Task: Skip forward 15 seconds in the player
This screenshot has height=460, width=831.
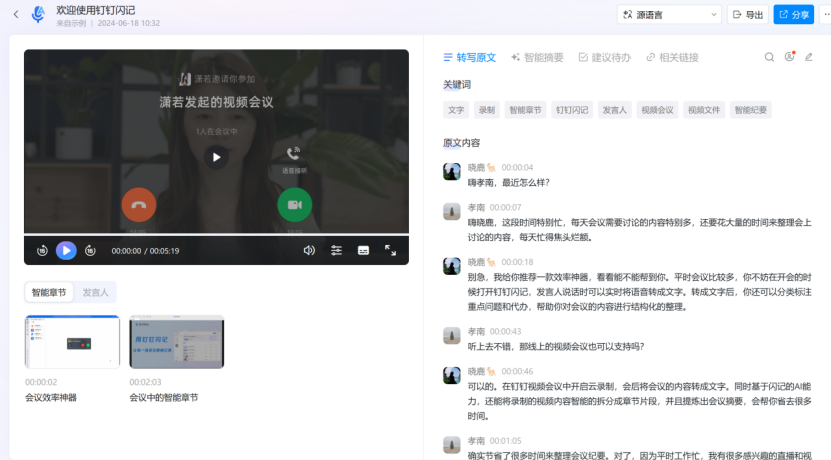Action: (x=91, y=251)
